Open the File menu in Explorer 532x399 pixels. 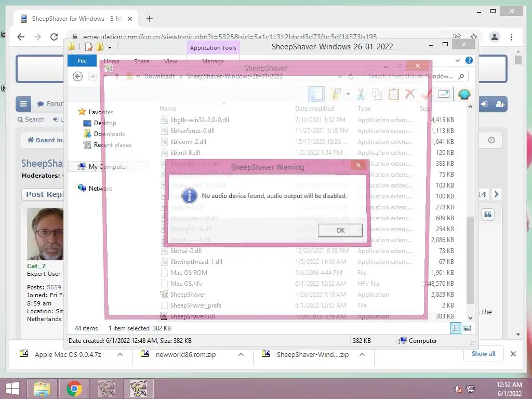click(x=82, y=61)
